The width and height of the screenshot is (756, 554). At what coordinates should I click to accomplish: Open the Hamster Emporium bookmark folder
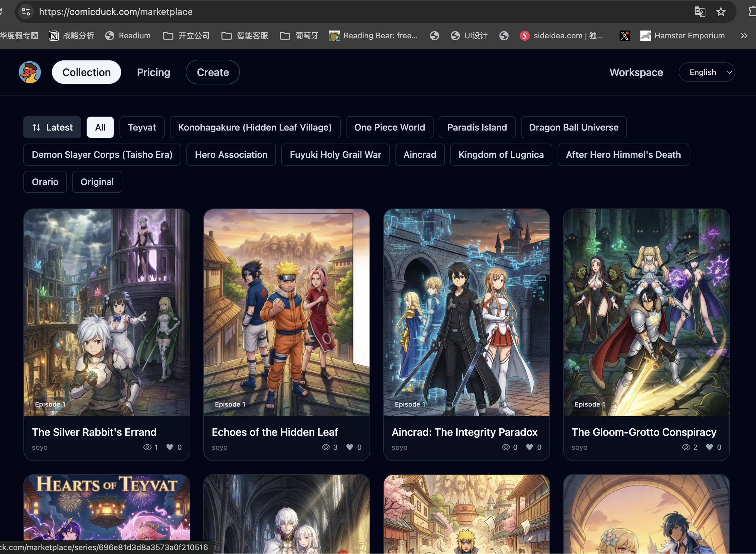(x=681, y=35)
